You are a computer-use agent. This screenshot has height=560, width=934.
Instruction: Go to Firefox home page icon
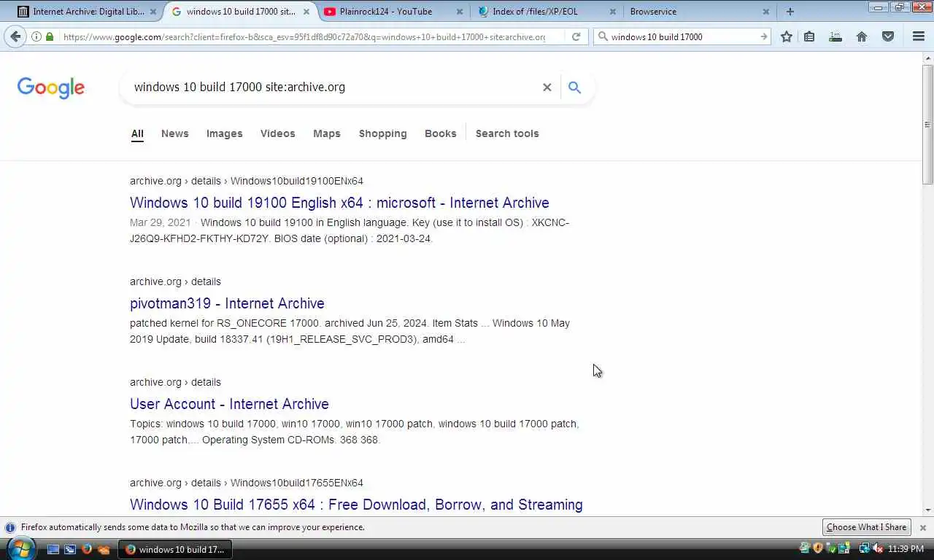coord(862,36)
